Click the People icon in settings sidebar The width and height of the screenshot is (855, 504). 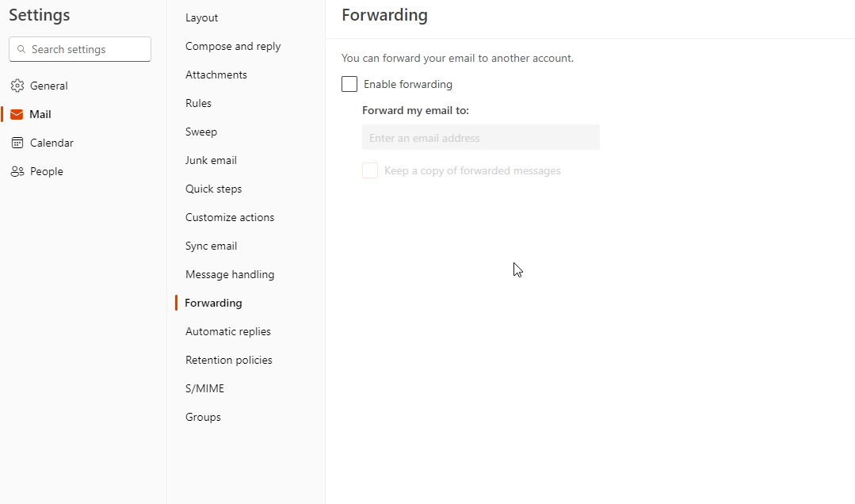coord(17,171)
